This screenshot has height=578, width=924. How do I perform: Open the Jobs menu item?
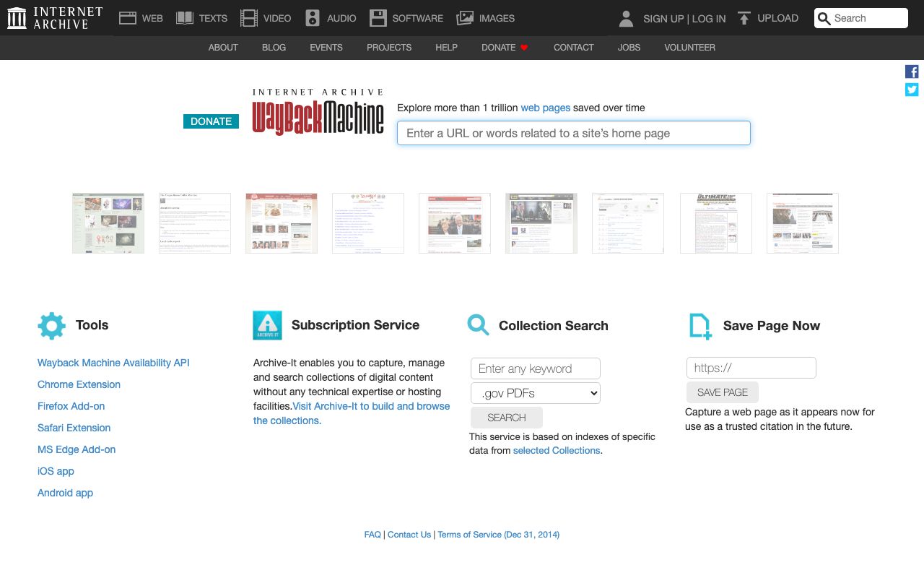629,48
